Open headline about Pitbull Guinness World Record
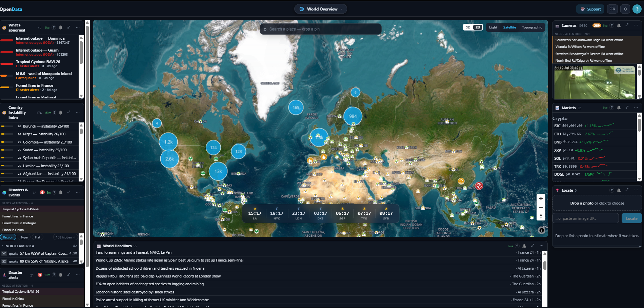This screenshot has width=644, height=308. point(318,276)
